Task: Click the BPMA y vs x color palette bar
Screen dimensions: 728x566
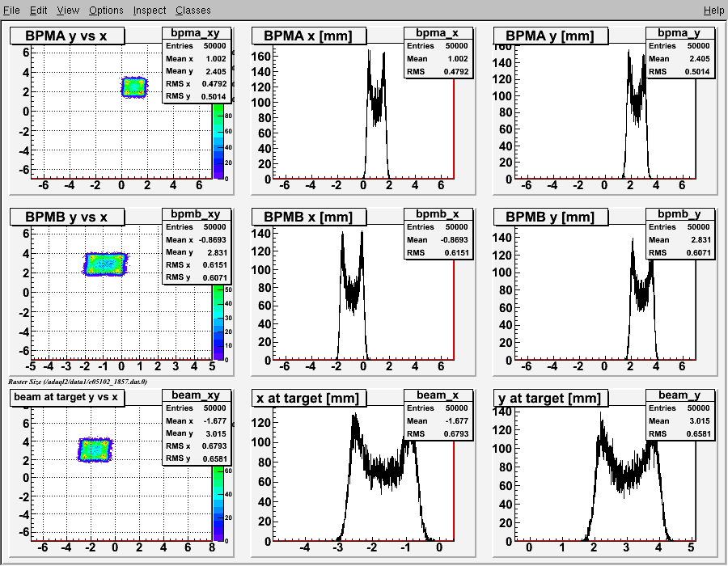Action: (x=218, y=141)
